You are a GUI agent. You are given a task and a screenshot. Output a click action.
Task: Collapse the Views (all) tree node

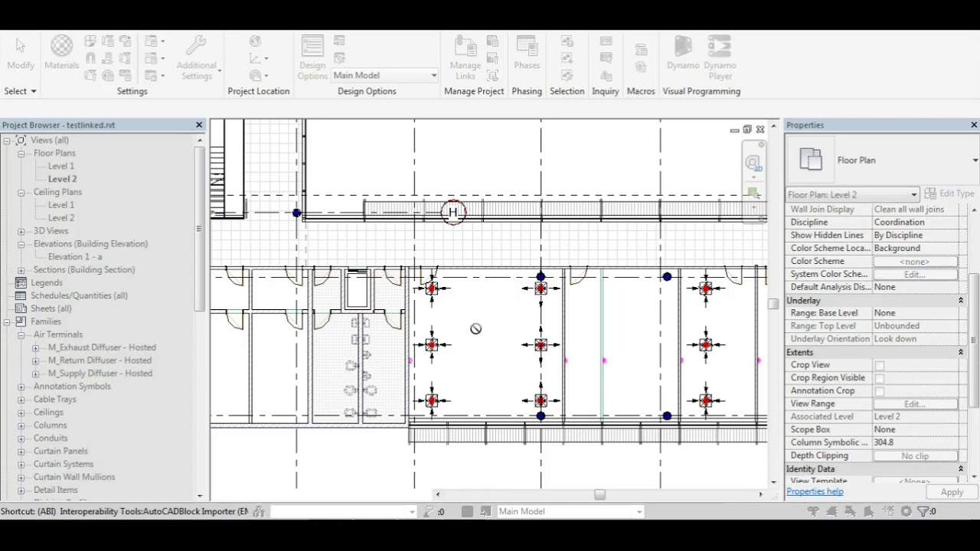7,140
